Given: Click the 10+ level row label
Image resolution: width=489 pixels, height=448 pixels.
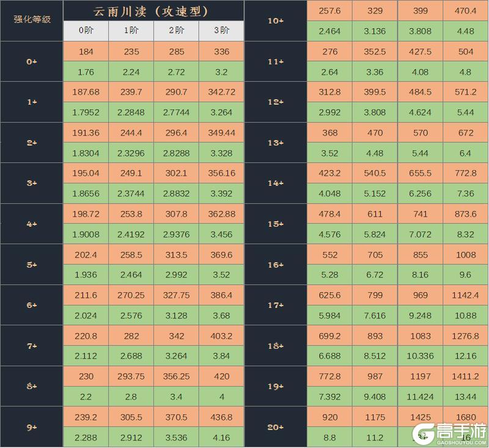Looking at the screenshot, I should [x=276, y=21].
